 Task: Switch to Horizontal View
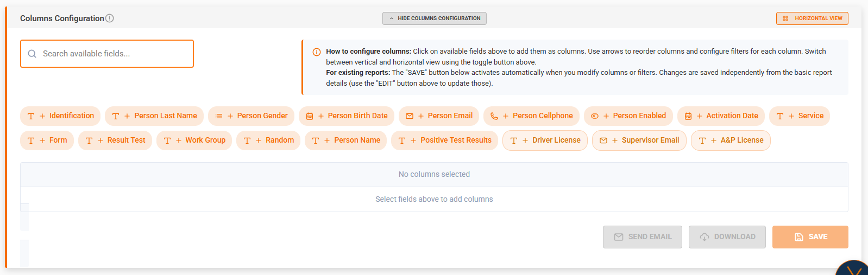[x=812, y=18]
